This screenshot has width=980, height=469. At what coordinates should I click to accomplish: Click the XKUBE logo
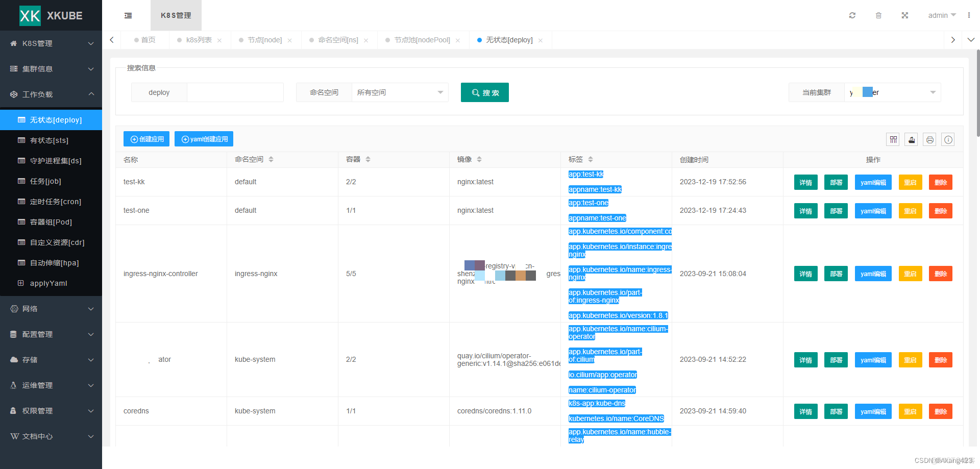tap(51, 15)
